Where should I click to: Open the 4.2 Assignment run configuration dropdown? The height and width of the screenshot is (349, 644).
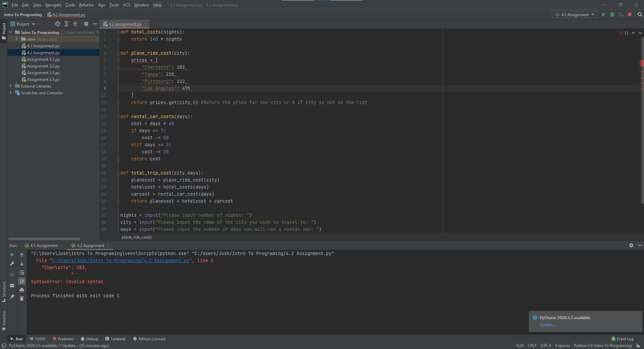[574, 14]
